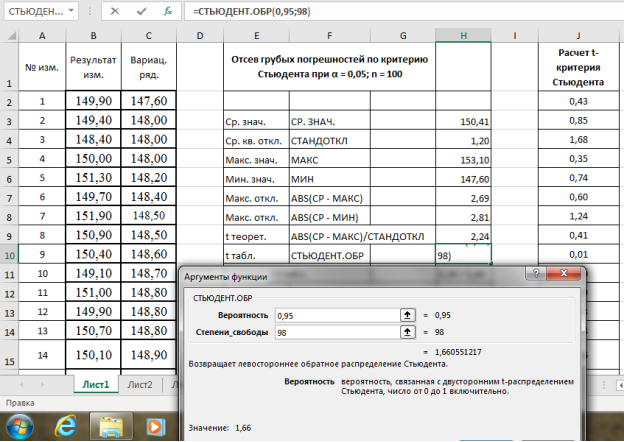Click the 150,41 average value cell
Screen dimensions: 624x442
[x=463, y=121]
